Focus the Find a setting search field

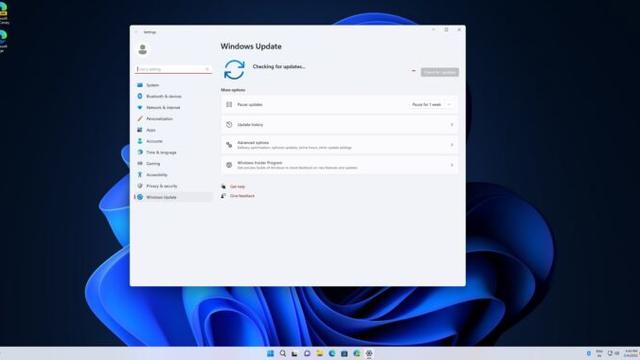[173, 69]
